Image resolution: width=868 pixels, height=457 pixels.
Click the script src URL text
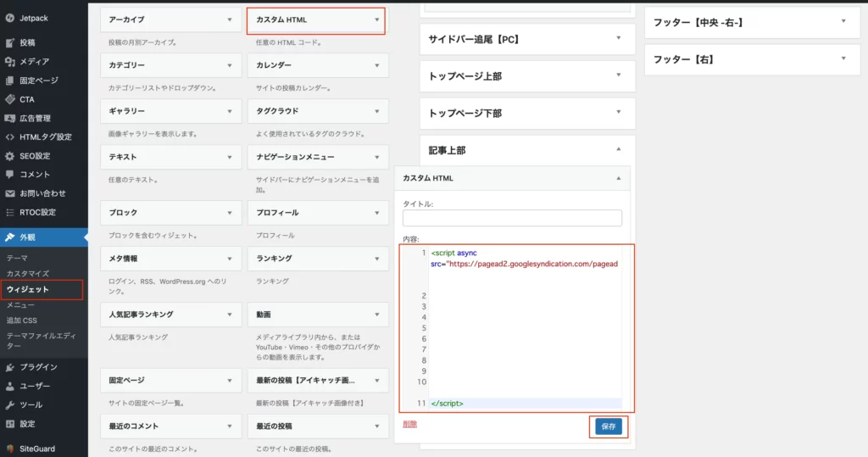tap(533, 265)
